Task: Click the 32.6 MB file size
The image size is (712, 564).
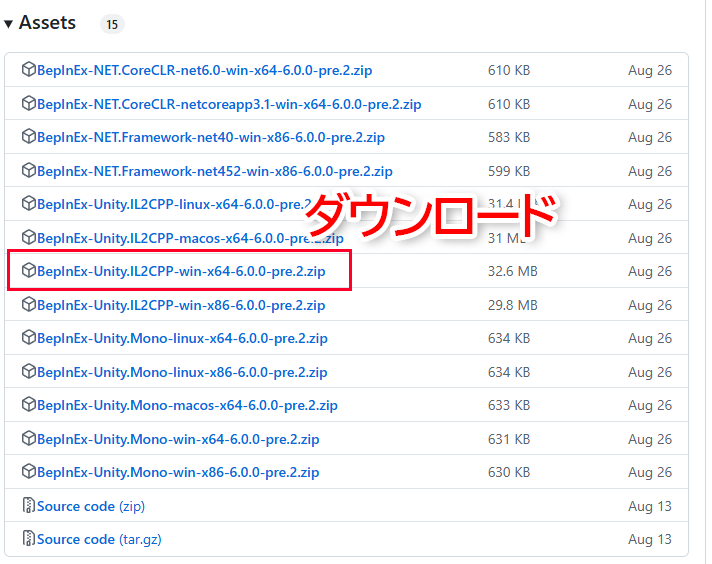Action: 513,272
